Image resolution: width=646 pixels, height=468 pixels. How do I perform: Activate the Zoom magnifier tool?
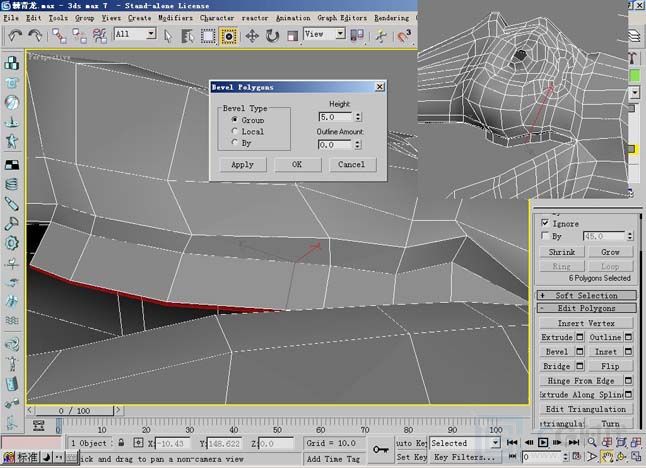[592, 442]
